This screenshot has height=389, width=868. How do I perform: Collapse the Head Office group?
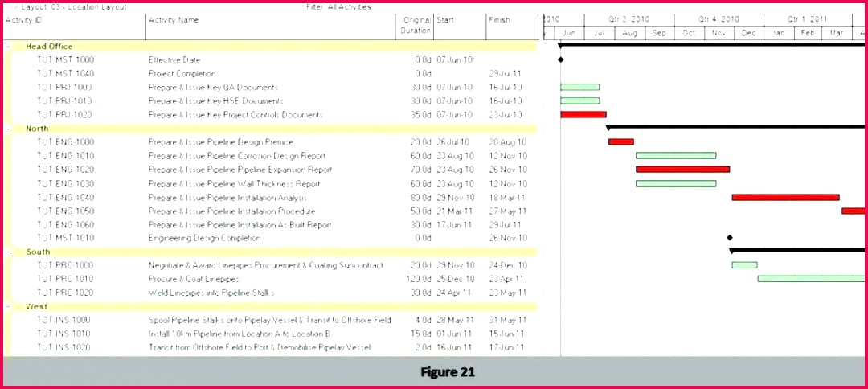8,47
